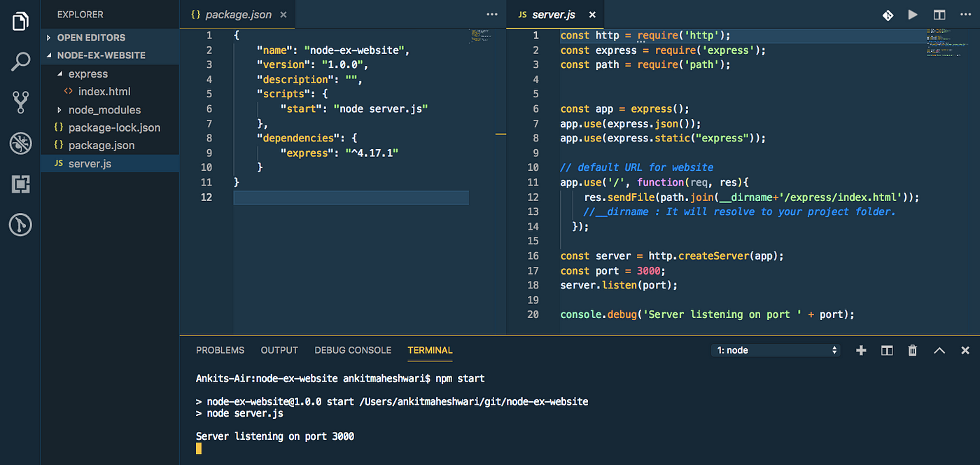Switch to the package.json tab
The image size is (980, 465).
coord(238,15)
